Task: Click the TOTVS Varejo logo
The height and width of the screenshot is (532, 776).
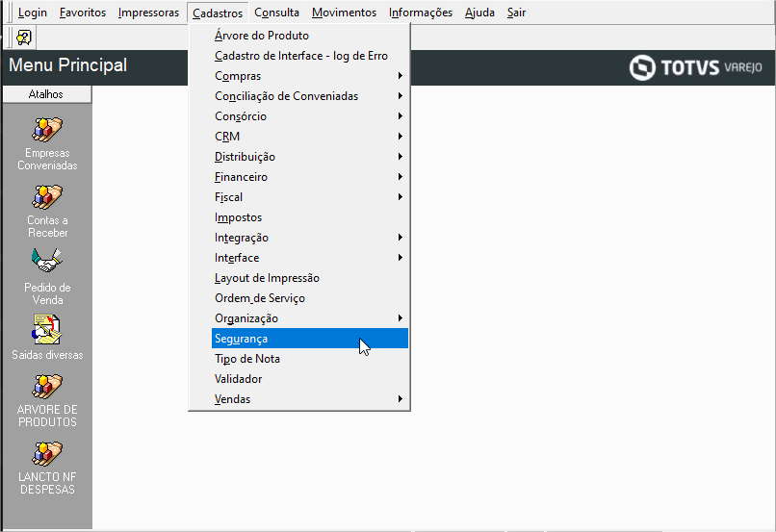Action: tap(695, 67)
